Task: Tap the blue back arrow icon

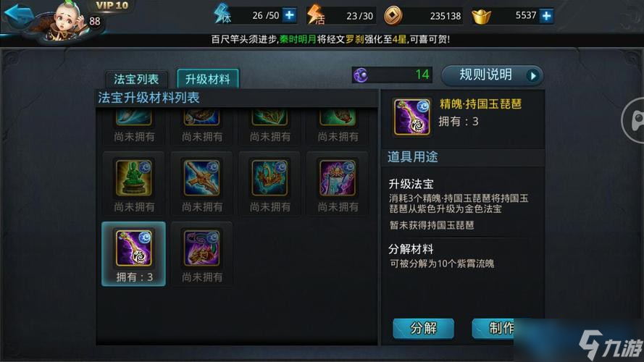Action: pyautogui.click(x=18, y=16)
